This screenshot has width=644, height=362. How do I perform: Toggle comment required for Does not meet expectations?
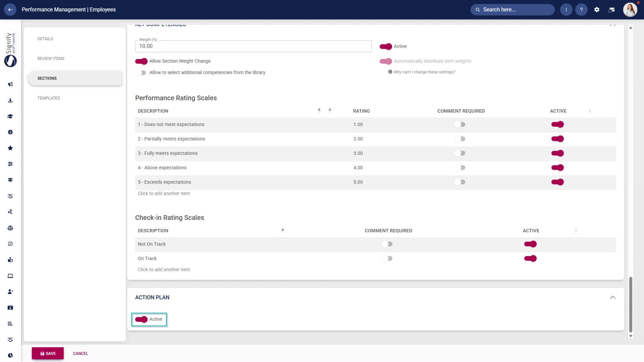(460, 124)
